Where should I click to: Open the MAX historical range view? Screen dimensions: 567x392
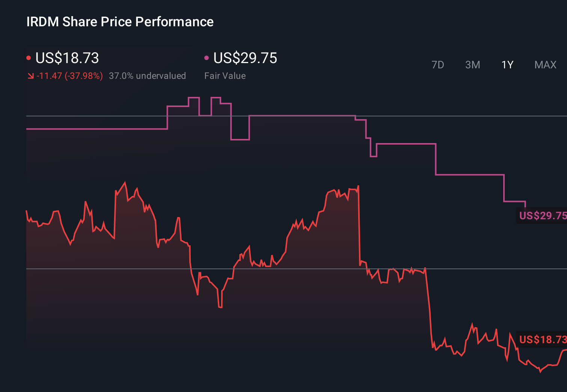click(545, 65)
